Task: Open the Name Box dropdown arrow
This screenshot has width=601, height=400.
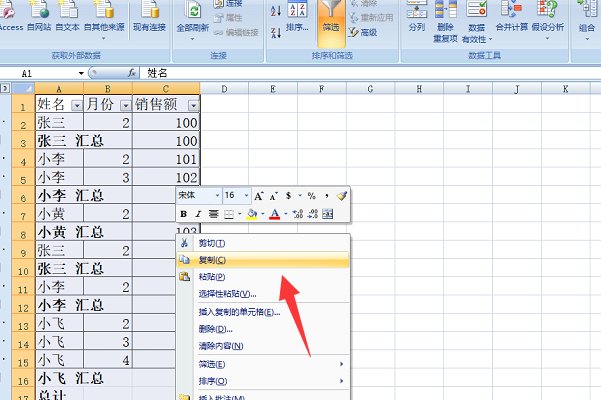Action: [x=81, y=73]
